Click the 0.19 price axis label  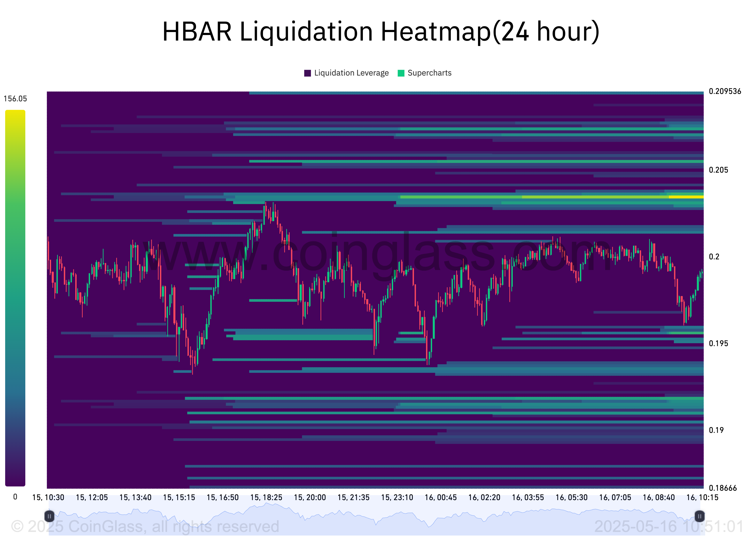pos(716,430)
